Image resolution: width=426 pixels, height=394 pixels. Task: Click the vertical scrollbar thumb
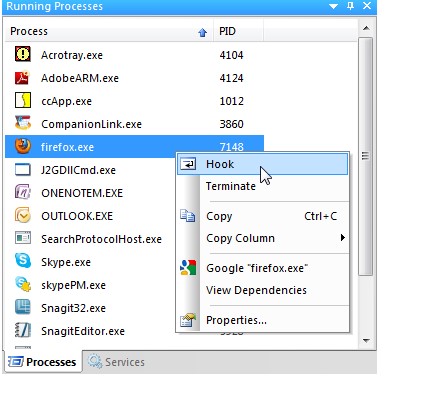pyautogui.click(x=366, y=156)
